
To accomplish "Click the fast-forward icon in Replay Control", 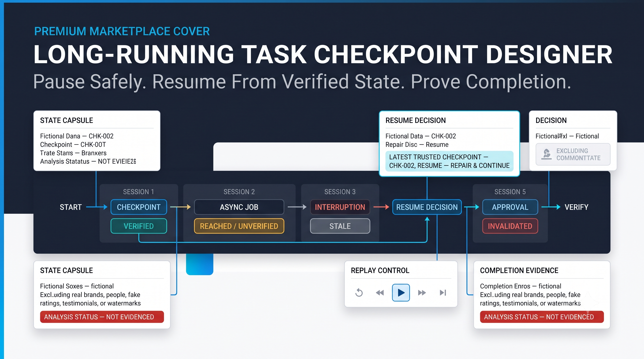I will 422,293.
